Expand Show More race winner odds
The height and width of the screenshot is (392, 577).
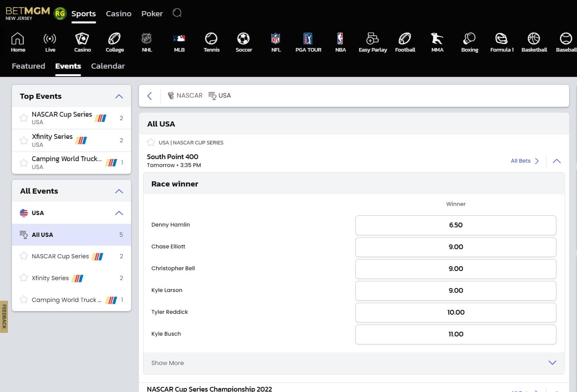click(x=354, y=363)
